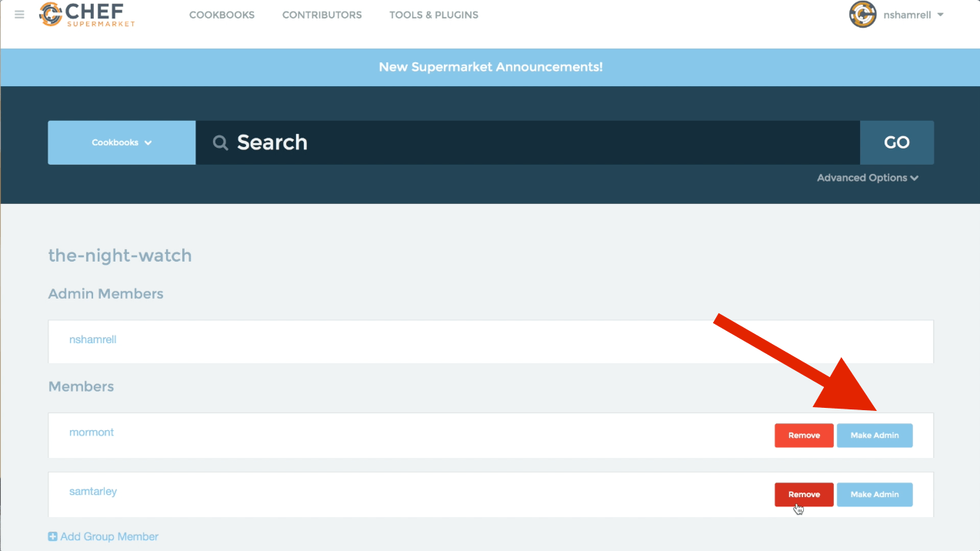Open the hamburger menu icon
This screenshot has width=980, height=551.
19,15
